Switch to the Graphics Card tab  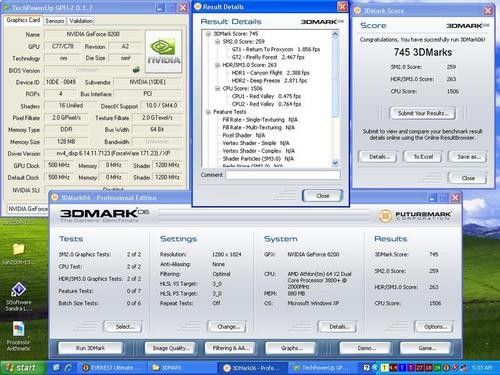23,20
